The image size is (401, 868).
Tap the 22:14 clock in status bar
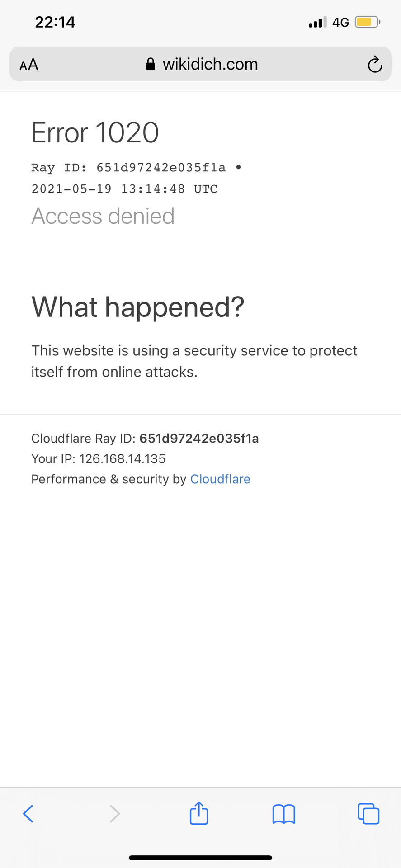55,22
